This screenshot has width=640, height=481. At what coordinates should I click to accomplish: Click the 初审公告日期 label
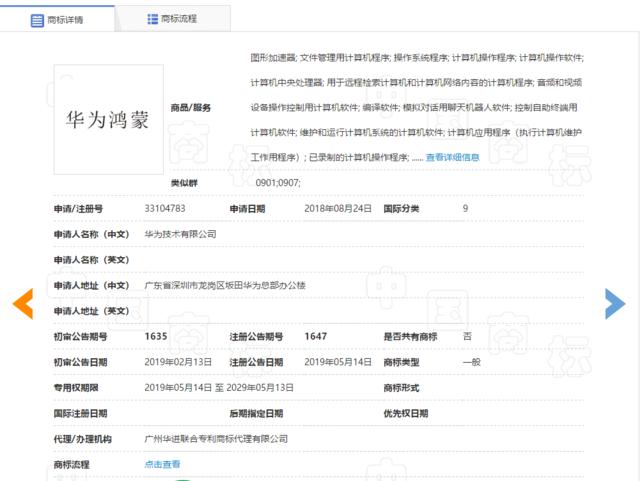(80, 362)
